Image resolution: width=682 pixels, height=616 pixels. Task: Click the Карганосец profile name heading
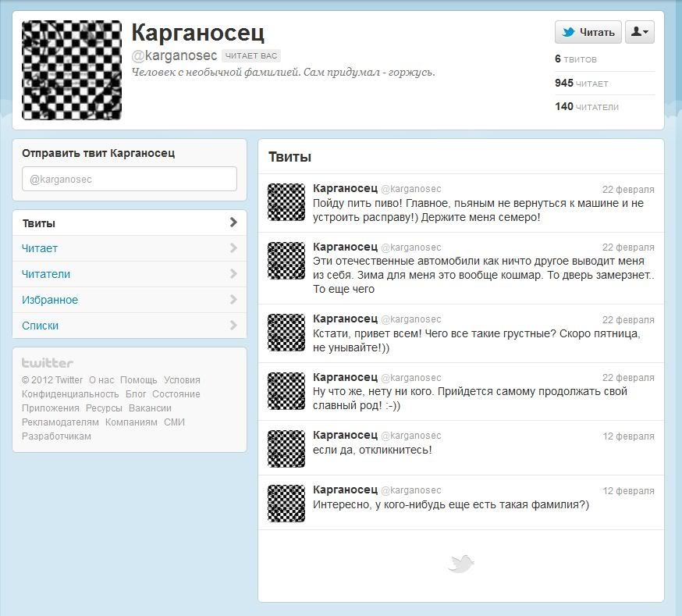click(x=197, y=33)
